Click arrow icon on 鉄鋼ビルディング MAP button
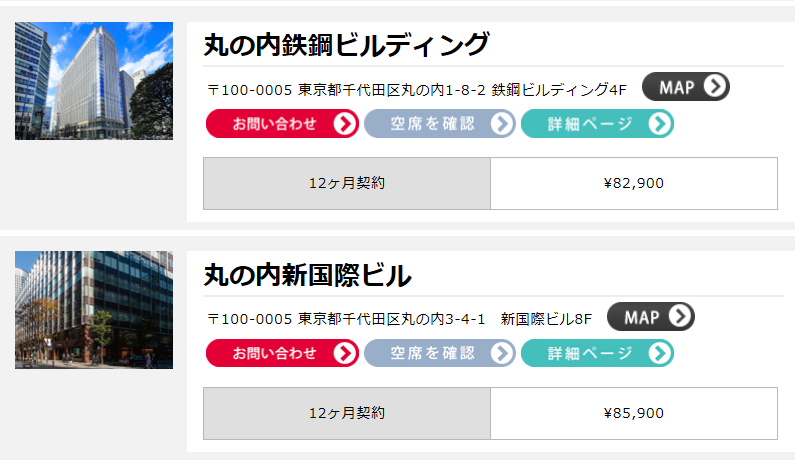This screenshot has width=795, height=463. [x=715, y=86]
